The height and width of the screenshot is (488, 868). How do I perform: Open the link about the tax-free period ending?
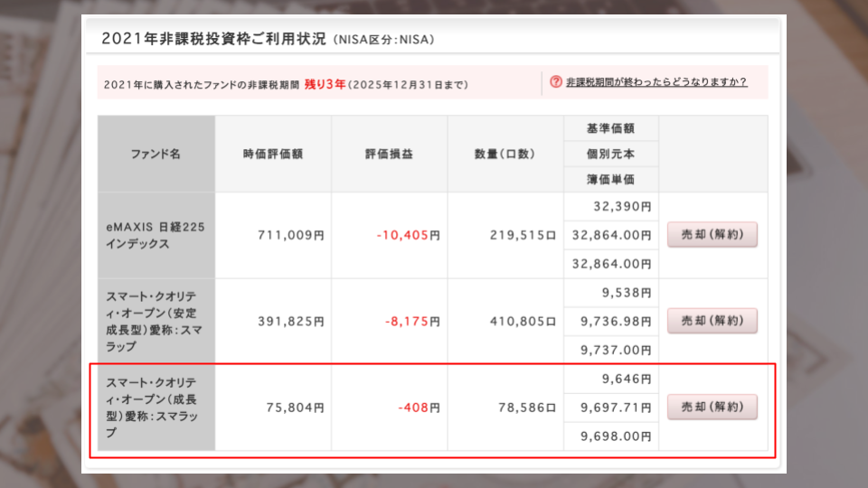point(656,82)
